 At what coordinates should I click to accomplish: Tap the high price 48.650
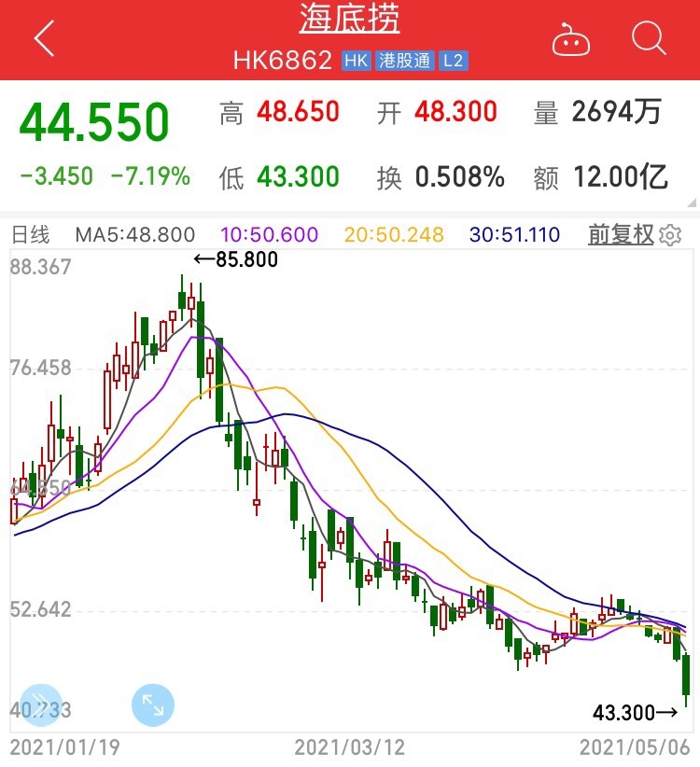pos(298,112)
